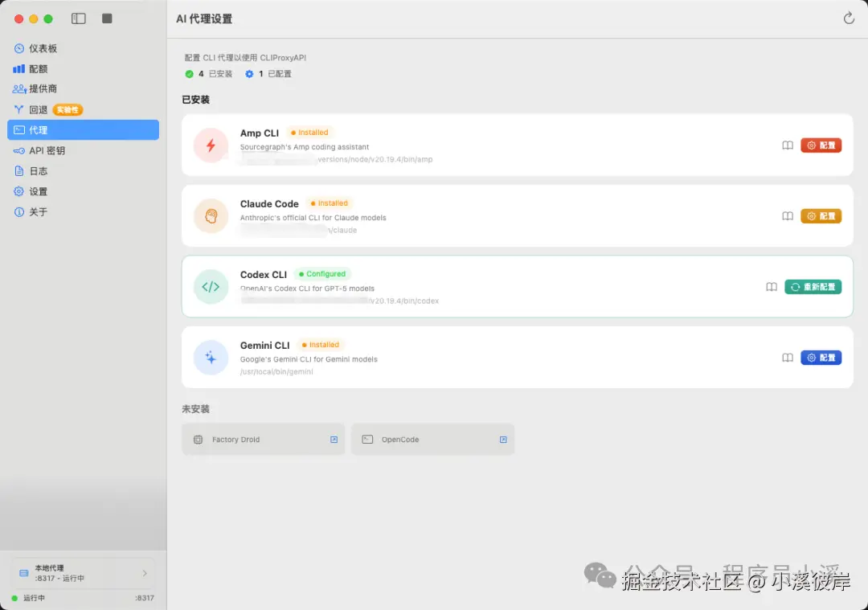This screenshot has height=610, width=868.
Task: Open the 设置 settings page
Action: pos(83,191)
